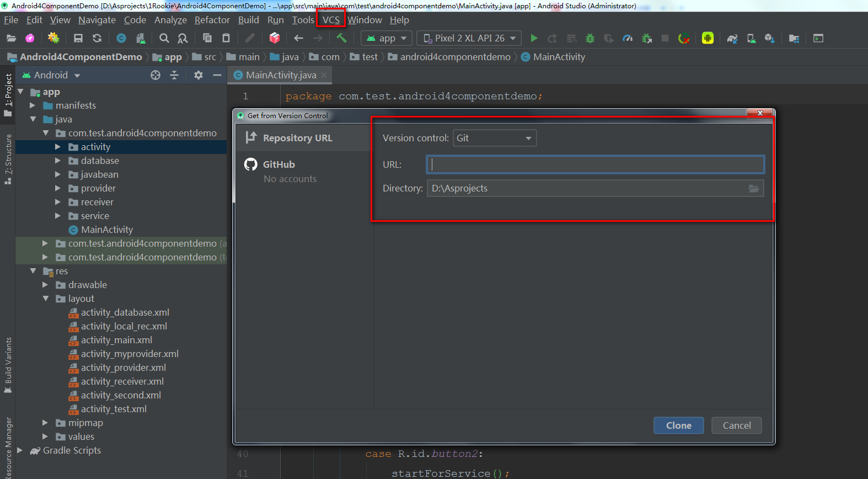868x479 pixels.
Task: Click the green hammer Make Project icon
Action: coord(342,38)
